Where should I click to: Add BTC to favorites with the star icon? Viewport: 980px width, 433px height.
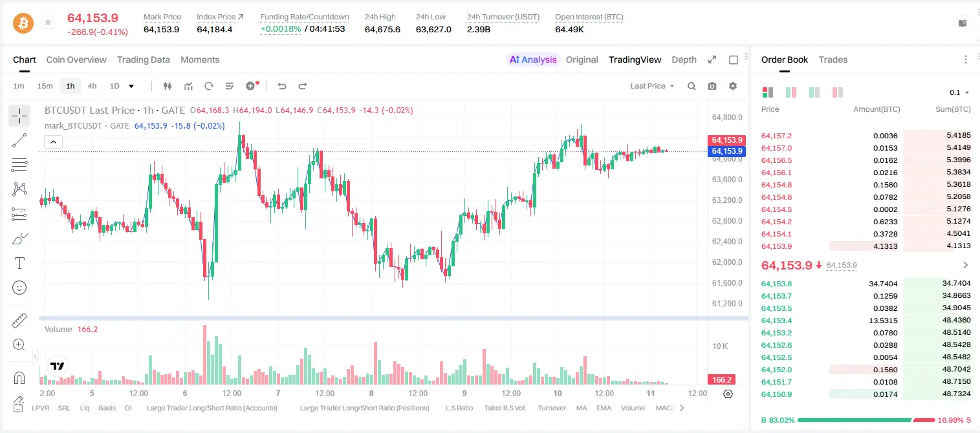point(47,23)
